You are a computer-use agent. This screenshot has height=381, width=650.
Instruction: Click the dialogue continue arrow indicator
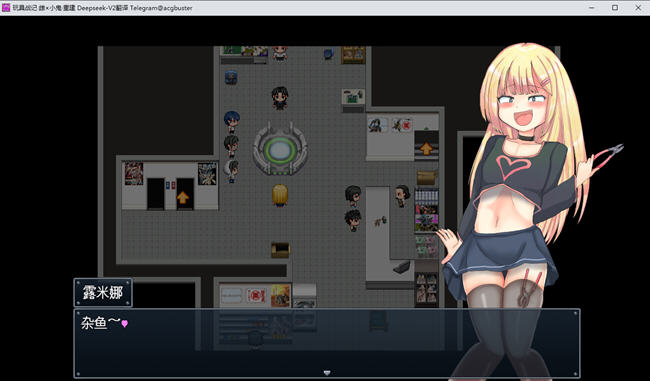tap(327, 373)
